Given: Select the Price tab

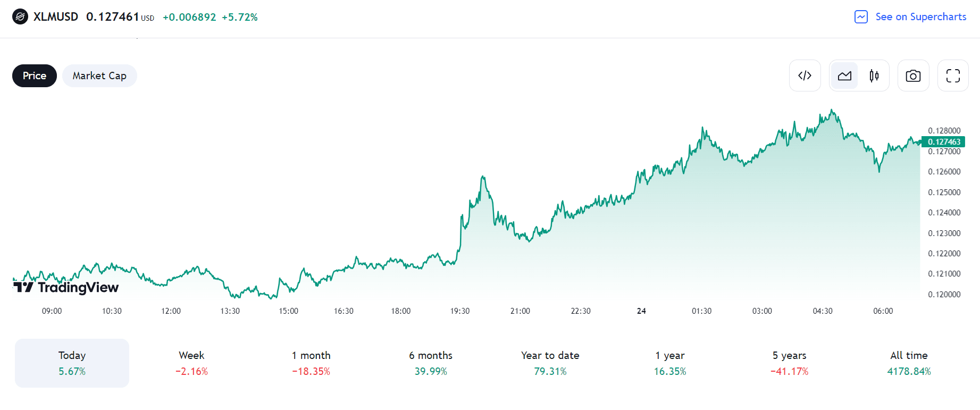Looking at the screenshot, I should pyautogui.click(x=35, y=76).
